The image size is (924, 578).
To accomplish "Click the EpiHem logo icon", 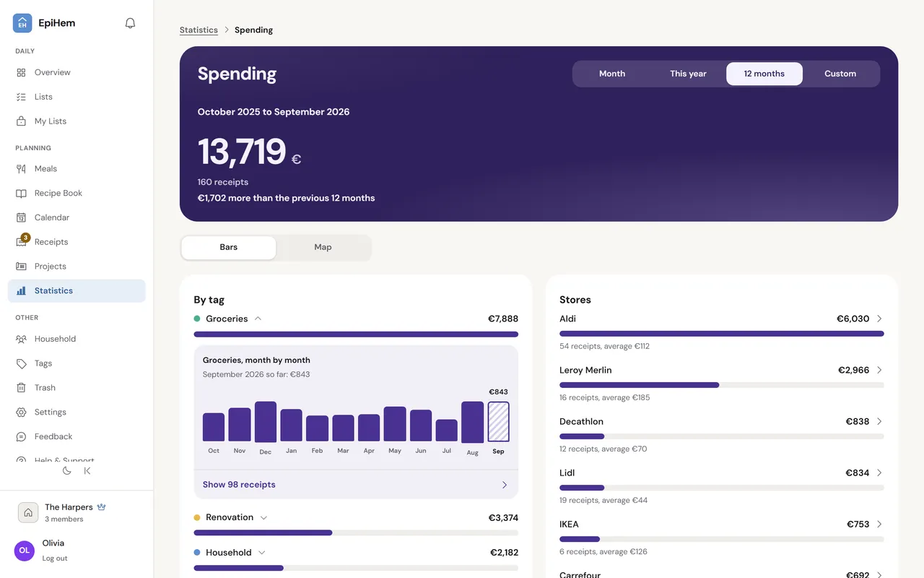I will click(x=22, y=23).
